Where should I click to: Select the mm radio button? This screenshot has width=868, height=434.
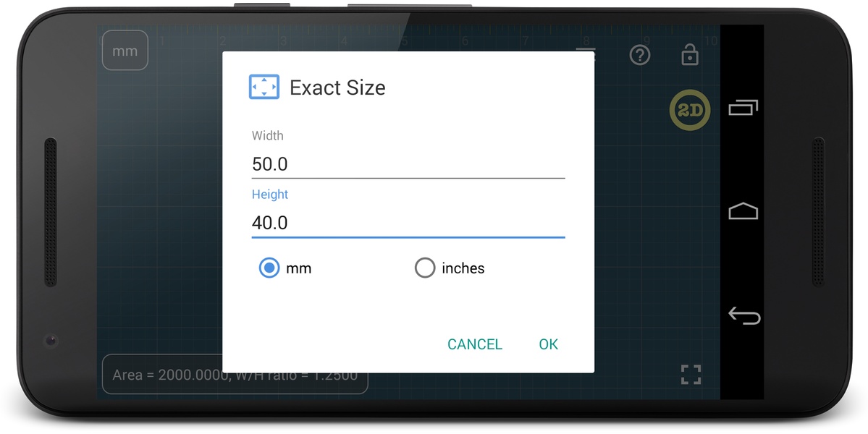(269, 268)
